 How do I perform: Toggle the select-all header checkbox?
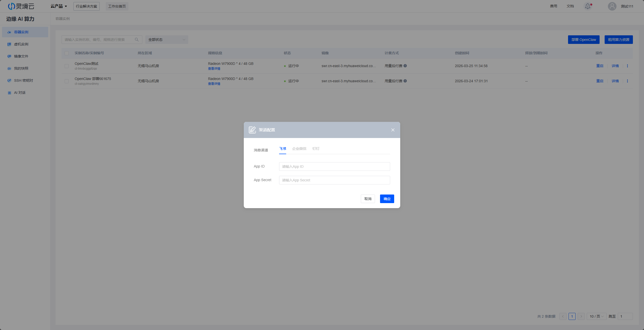(67, 53)
